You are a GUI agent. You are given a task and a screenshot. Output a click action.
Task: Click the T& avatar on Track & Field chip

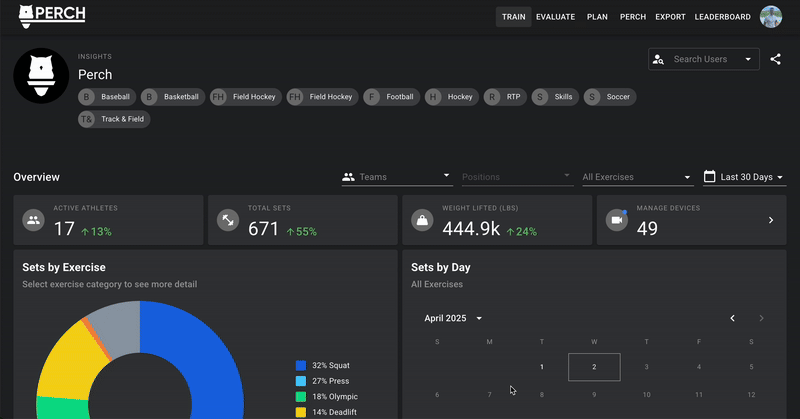(x=86, y=119)
